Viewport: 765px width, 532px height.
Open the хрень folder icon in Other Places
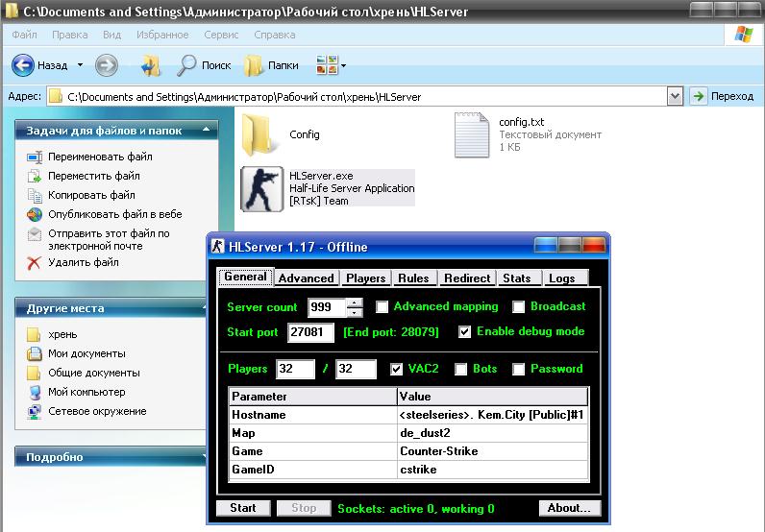tap(34, 334)
